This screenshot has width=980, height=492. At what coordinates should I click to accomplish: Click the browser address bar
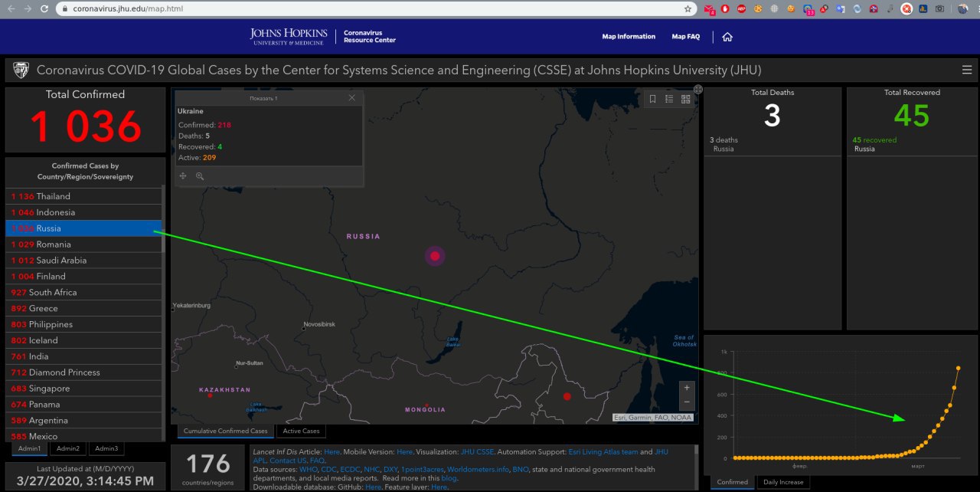click(x=375, y=9)
